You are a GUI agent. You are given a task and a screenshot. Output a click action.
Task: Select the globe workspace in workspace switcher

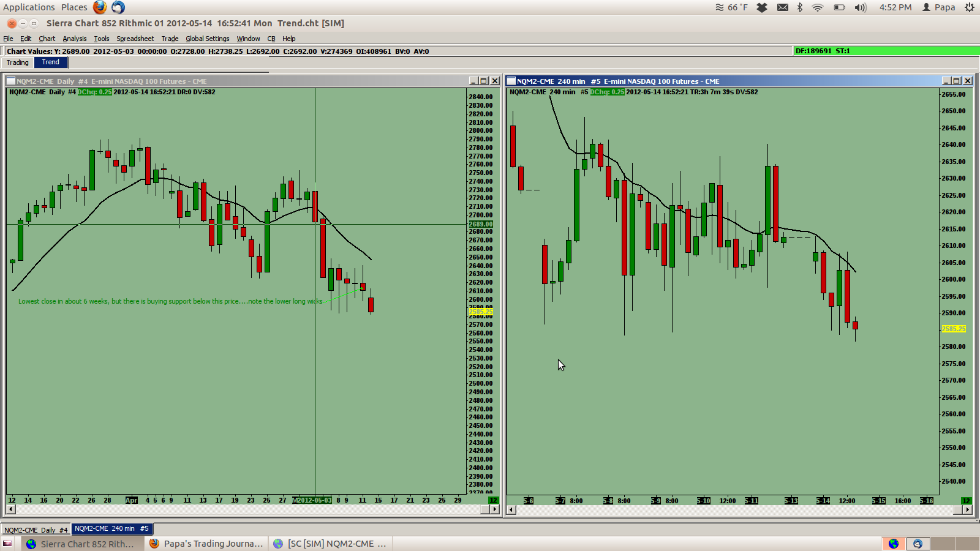[894, 544]
